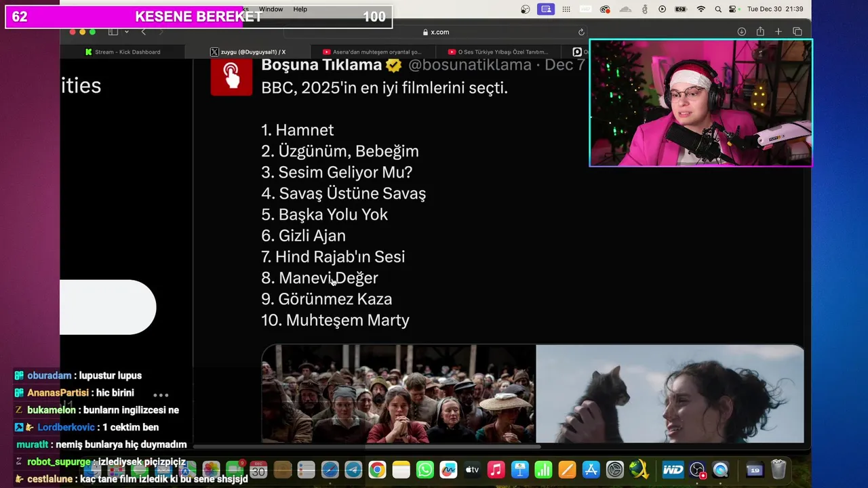Expand the sidebar tab group dropdown
Viewport: 868px width, 488px height.
[x=126, y=32]
